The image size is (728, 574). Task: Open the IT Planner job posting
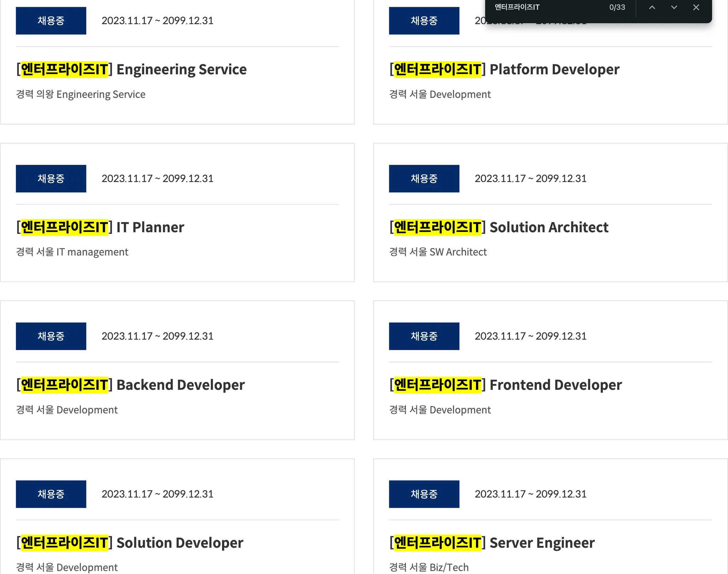coord(100,227)
